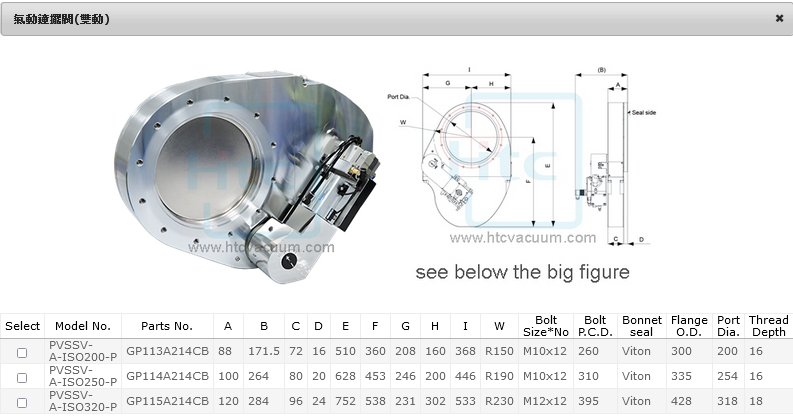
Task: Click the Bolt Size*No column header
Action: [546, 326]
